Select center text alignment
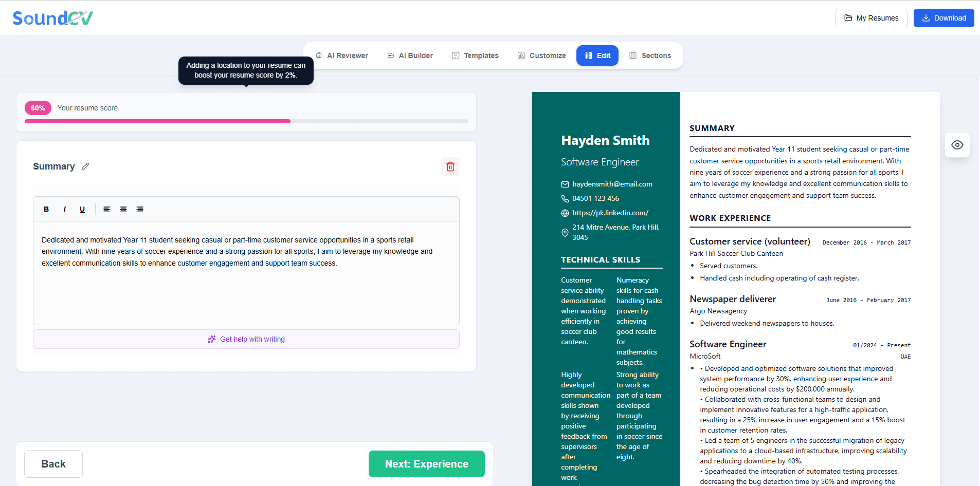This screenshot has height=486, width=980. coord(123,209)
